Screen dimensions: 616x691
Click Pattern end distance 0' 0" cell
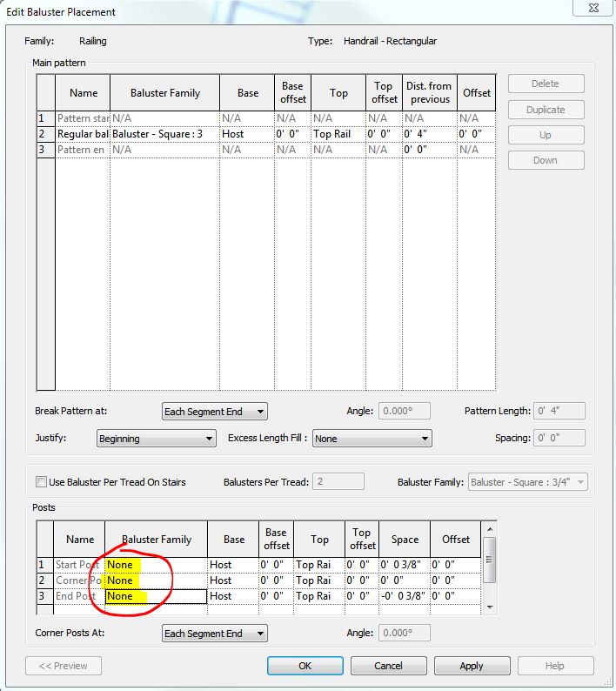[430, 150]
